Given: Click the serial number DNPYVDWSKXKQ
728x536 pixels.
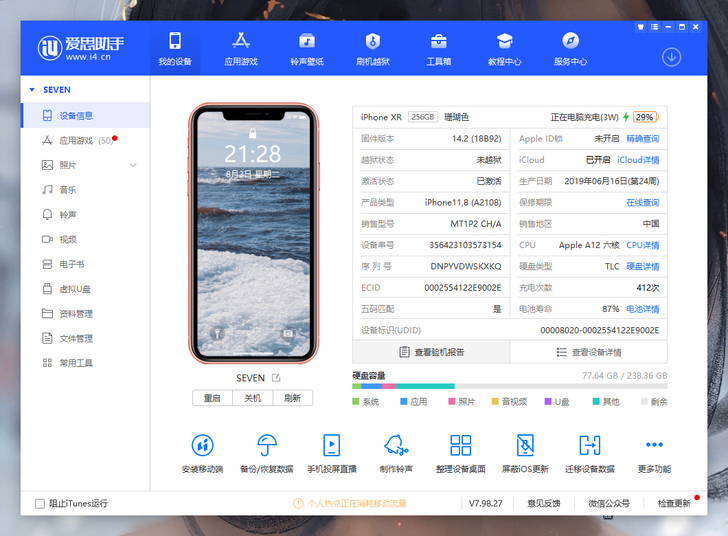Looking at the screenshot, I should click(x=466, y=266).
